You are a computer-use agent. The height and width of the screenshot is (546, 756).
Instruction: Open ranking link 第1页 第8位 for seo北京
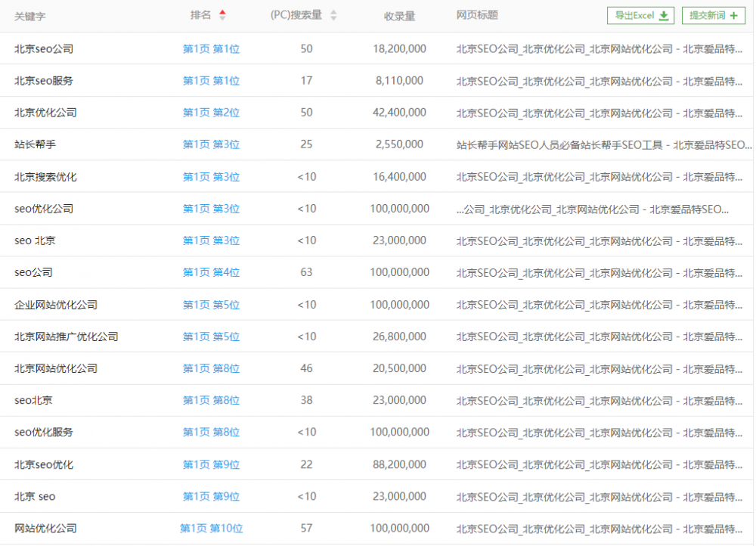pyautogui.click(x=212, y=400)
